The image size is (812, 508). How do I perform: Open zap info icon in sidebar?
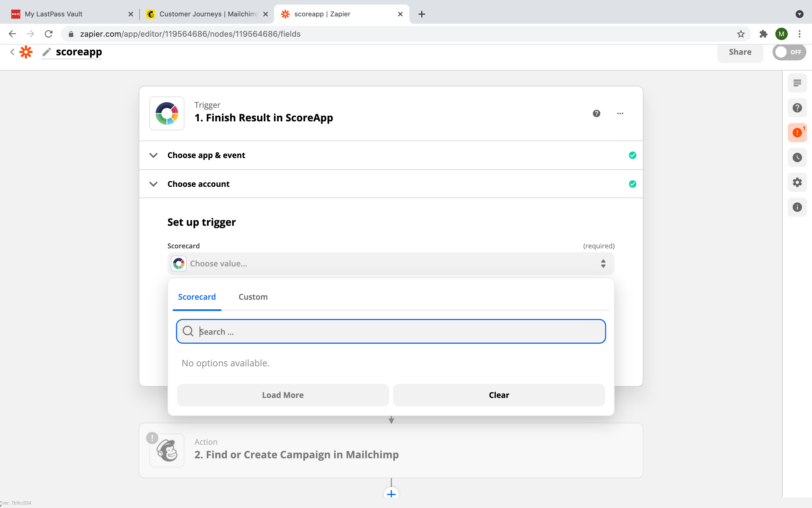[797, 207]
